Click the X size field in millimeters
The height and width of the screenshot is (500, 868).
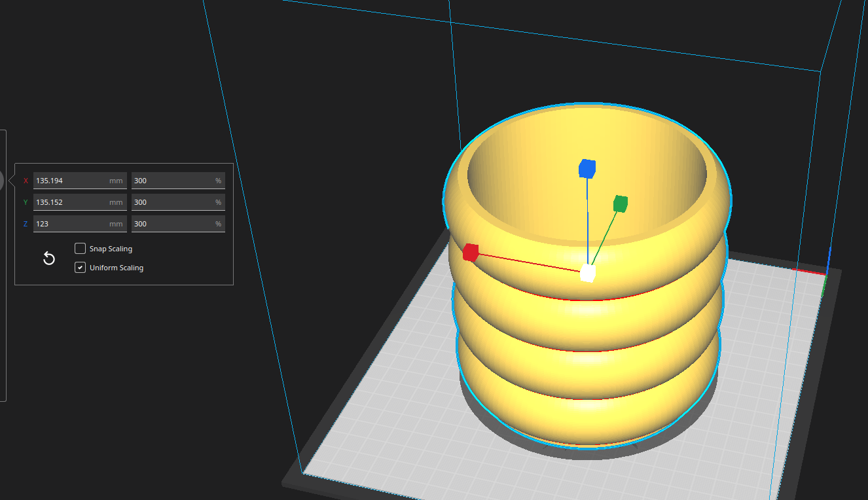[80, 181]
